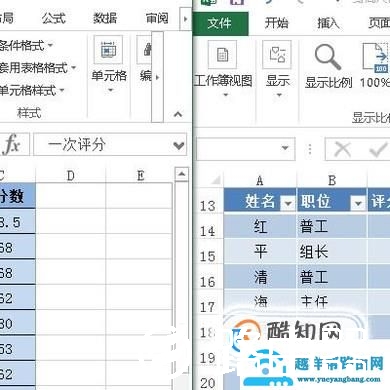Click the cell containing 红

260,227
